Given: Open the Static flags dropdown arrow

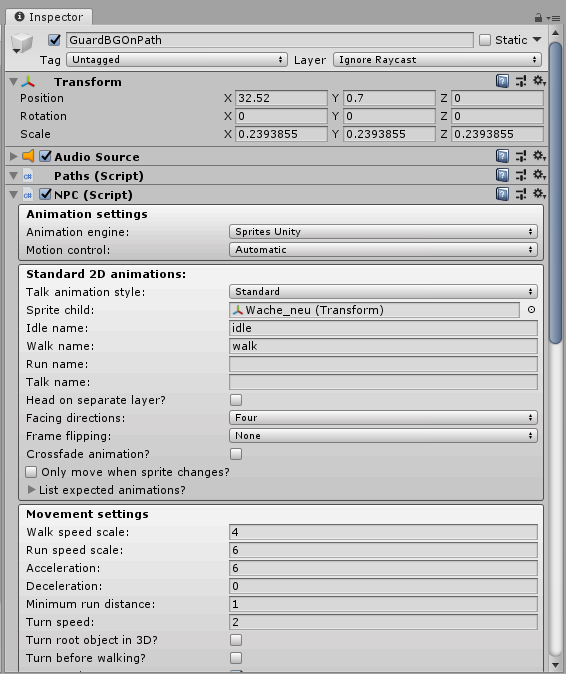Looking at the screenshot, I should [537, 40].
